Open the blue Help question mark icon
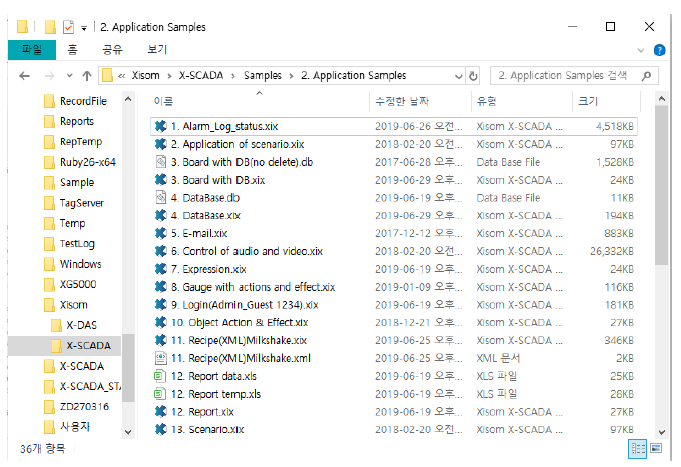The image size is (681, 467). click(x=659, y=50)
